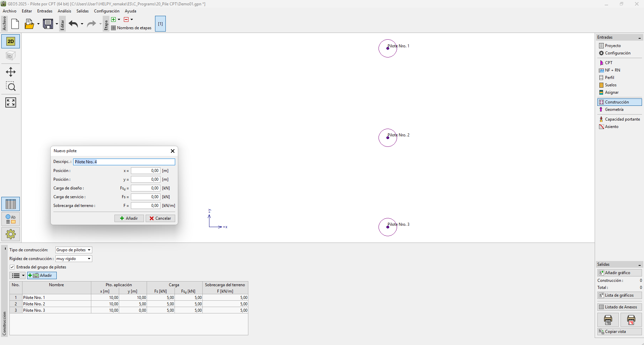The height and width of the screenshot is (345, 644).
Task: Click Cancelar in the dialog
Action: pos(160,218)
